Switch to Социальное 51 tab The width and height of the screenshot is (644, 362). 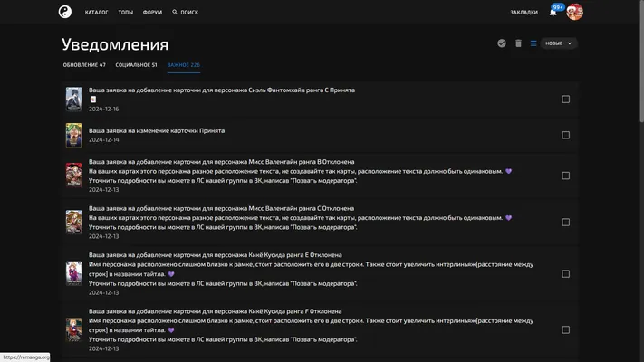point(136,65)
